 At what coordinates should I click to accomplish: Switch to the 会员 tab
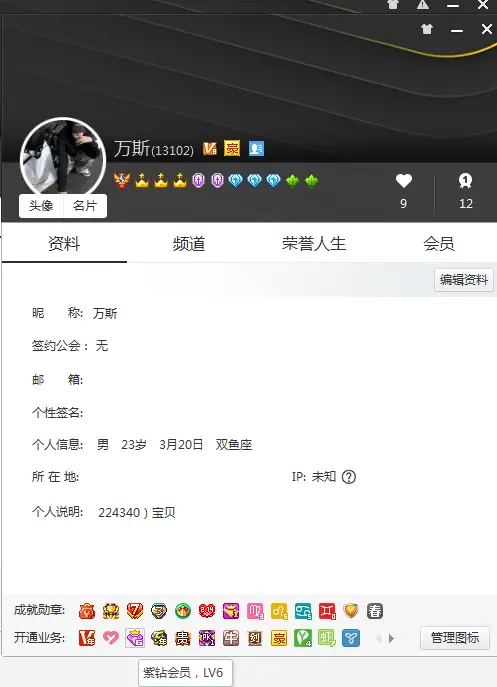[x=439, y=244]
